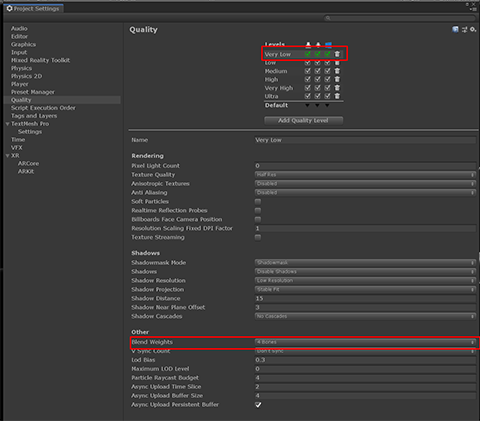The height and width of the screenshot is (421, 480).
Task: Open the Anti Aliasing dropdown
Action: pos(365,193)
